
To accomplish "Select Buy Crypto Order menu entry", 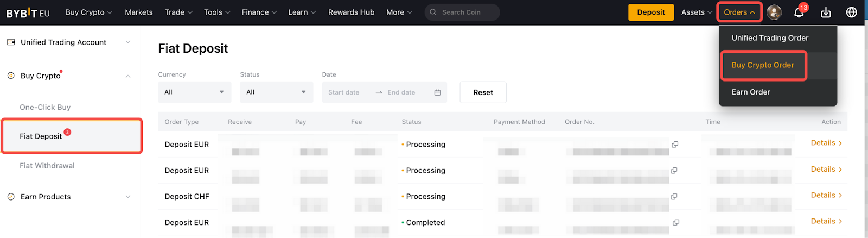I will point(763,65).
